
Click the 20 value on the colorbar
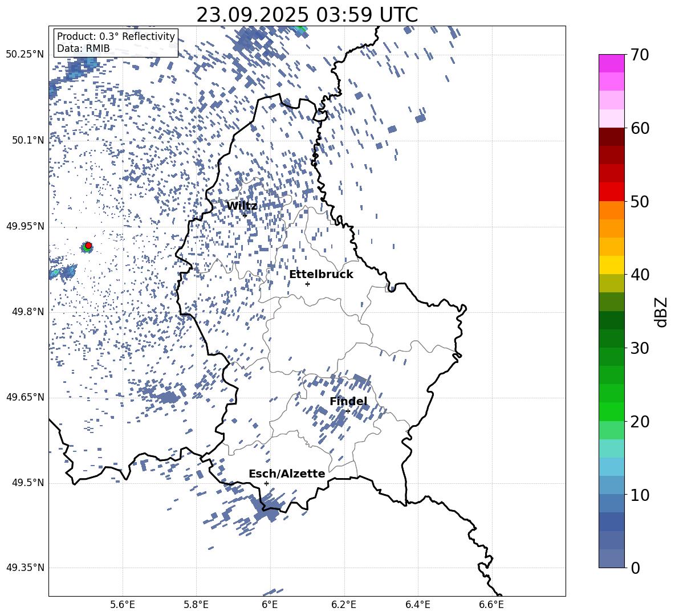(640, 421)
